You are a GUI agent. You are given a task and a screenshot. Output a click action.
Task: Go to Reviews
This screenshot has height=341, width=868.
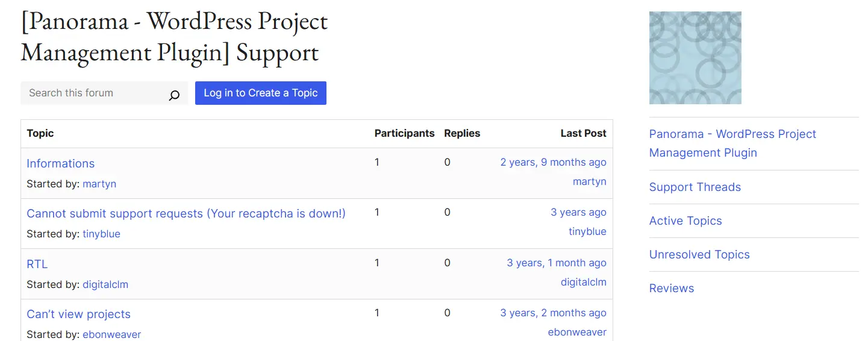pyautogui.click(x=672, y=288)
